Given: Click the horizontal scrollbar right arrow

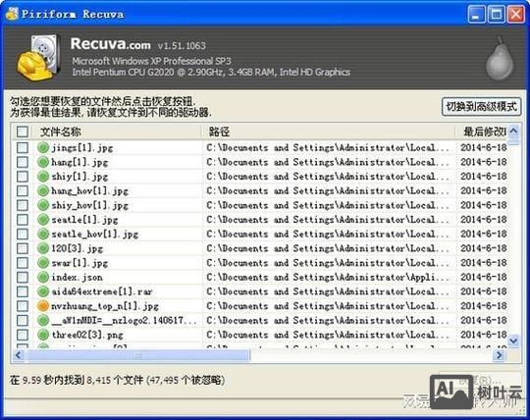Looking at the screenshot, I should click(x=500, y=355).
